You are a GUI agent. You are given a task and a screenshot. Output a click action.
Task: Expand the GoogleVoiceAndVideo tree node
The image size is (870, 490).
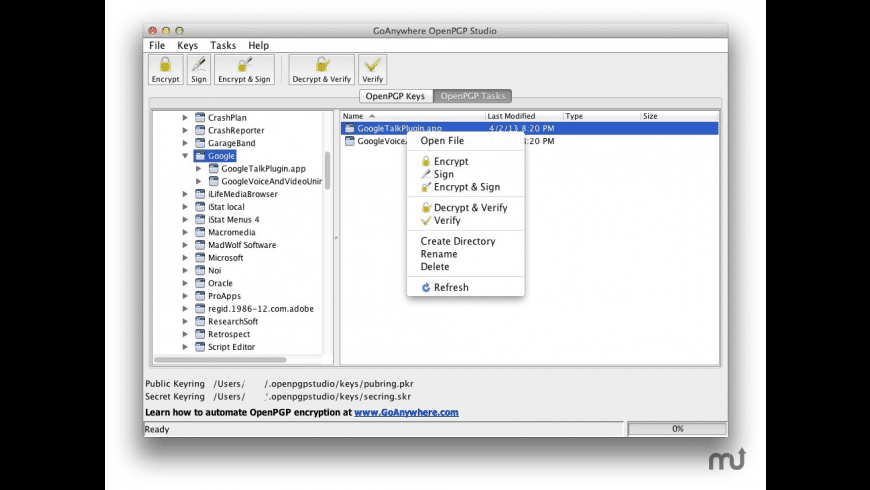point(199,181)
